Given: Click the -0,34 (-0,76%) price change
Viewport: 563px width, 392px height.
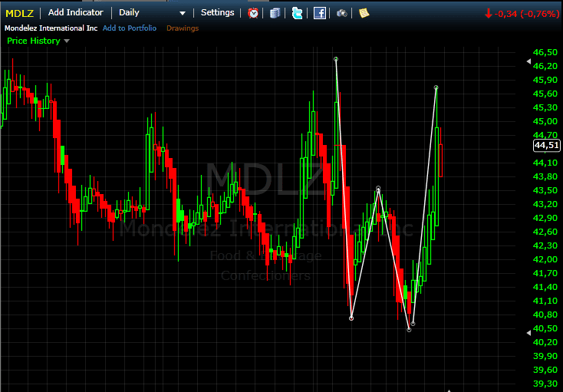Looking at the screenshot, I should click(x=522, y=14).
